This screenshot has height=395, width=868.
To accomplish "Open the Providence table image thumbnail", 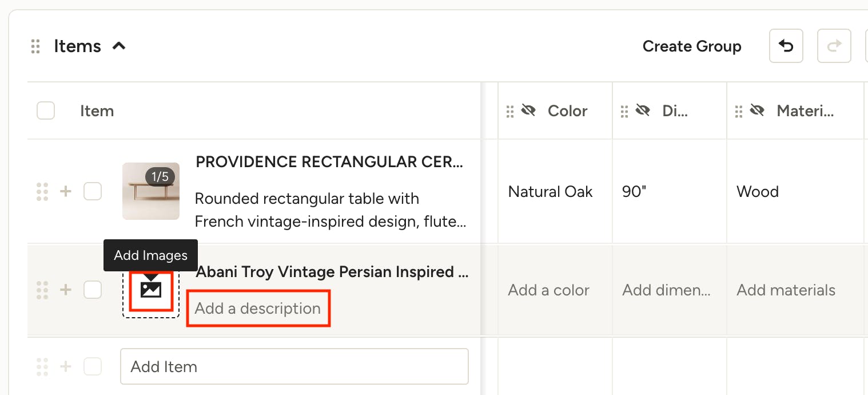I will coord(151,191).
